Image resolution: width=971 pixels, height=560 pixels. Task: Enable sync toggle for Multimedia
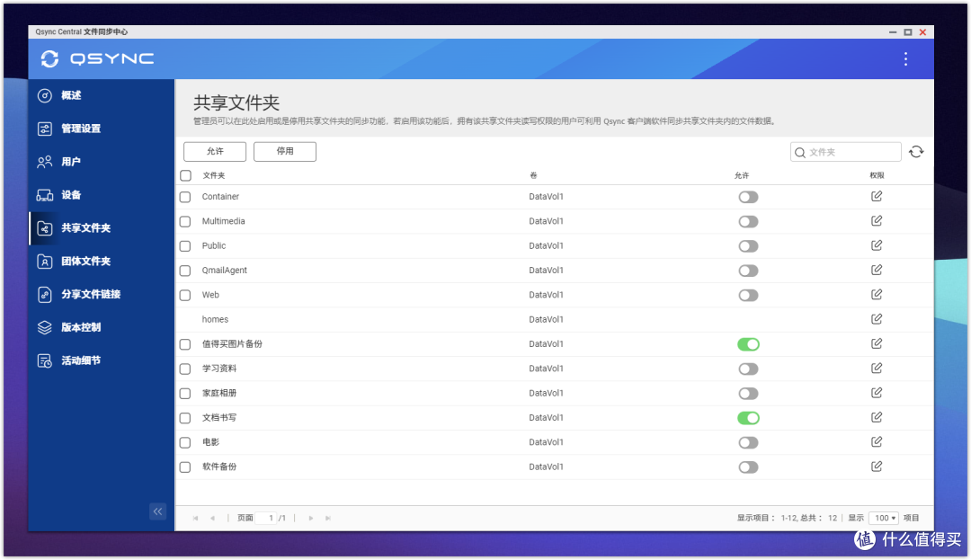click(748, 221)
